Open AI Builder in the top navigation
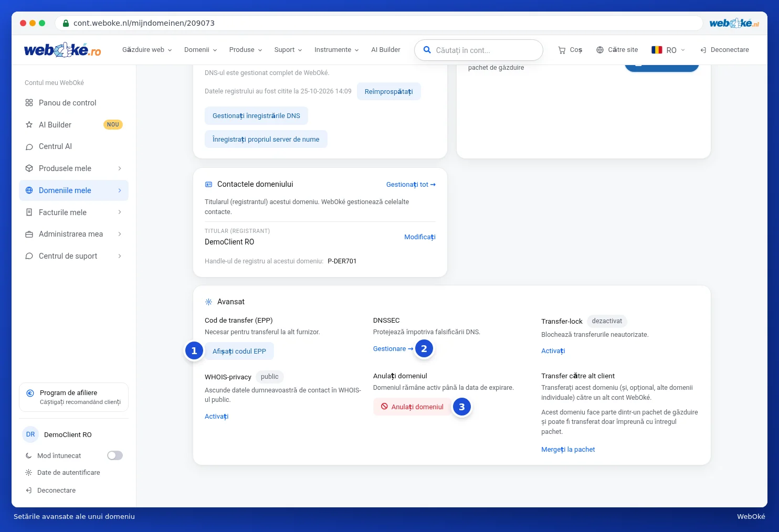Image resolution: width=779 pixels, height=532 pixels. [386, 50]
